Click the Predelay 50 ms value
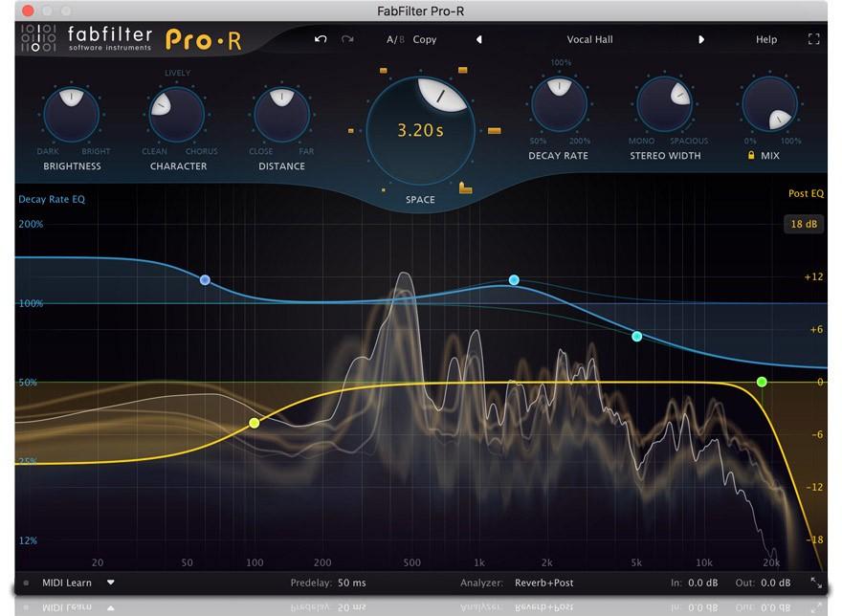This screenshot has height=616, width=842. point(352,583)
